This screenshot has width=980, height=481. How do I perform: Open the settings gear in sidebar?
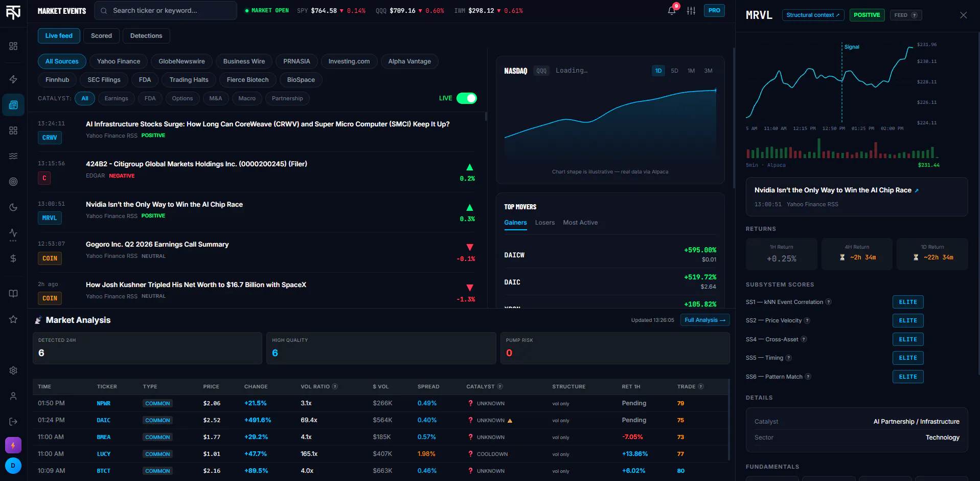(13, 370)
